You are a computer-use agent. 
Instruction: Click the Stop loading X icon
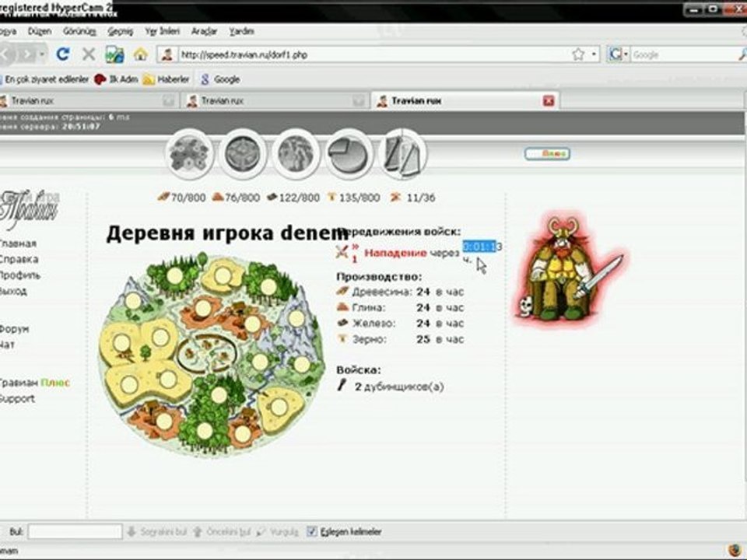[89, 54]
